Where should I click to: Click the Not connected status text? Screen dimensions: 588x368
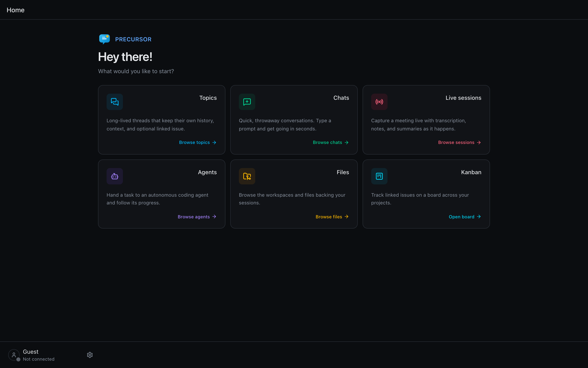(x=39, y=359)
